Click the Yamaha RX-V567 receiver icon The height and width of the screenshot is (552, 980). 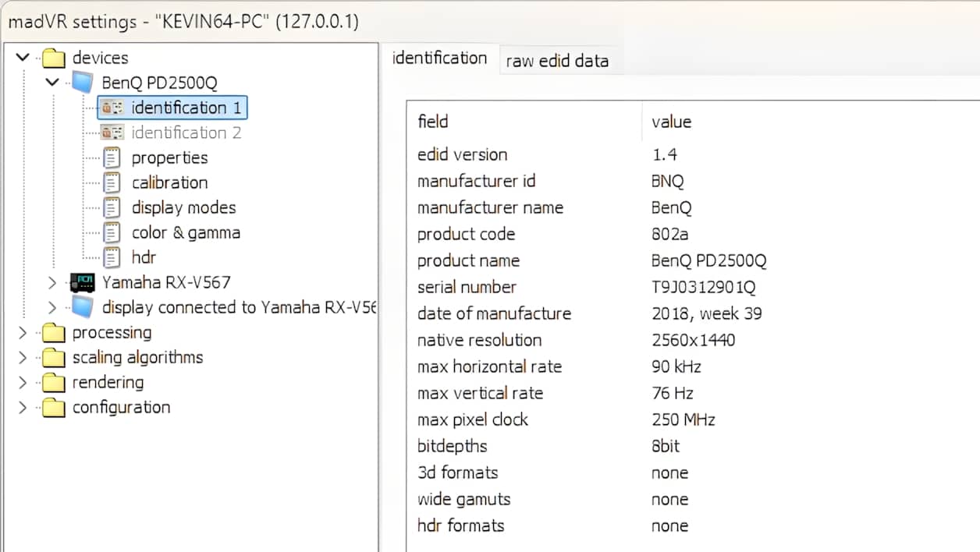pos(83,282)
